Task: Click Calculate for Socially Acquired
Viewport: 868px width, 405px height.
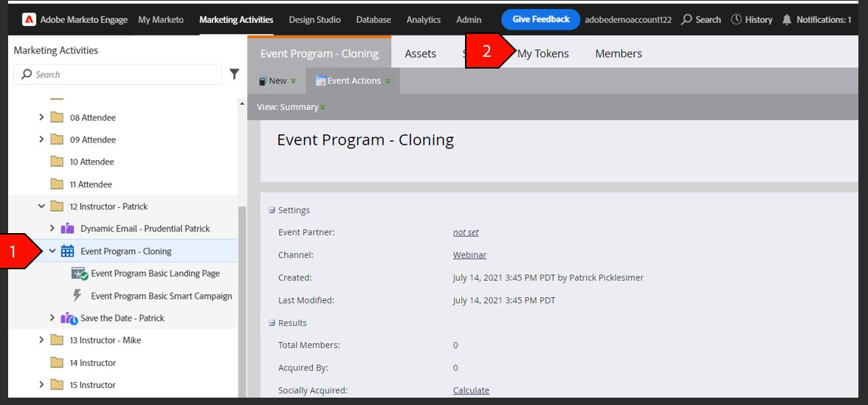Action: click(x=471, y=390)
